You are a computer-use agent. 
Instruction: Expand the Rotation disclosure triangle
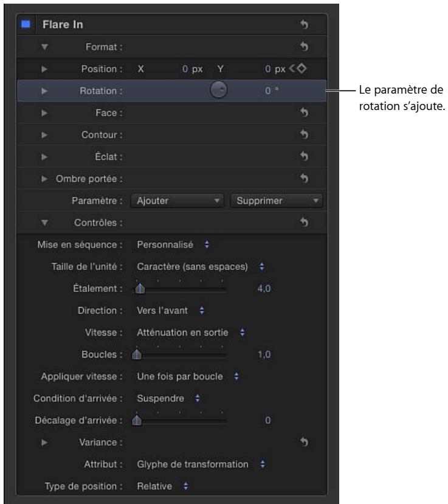[44, 91]
